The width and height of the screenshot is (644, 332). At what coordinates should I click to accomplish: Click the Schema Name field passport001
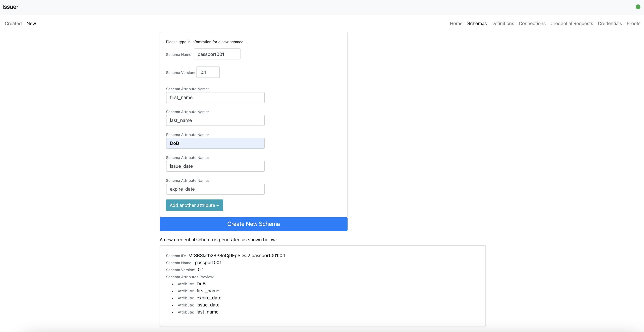[x=217, y=54]
